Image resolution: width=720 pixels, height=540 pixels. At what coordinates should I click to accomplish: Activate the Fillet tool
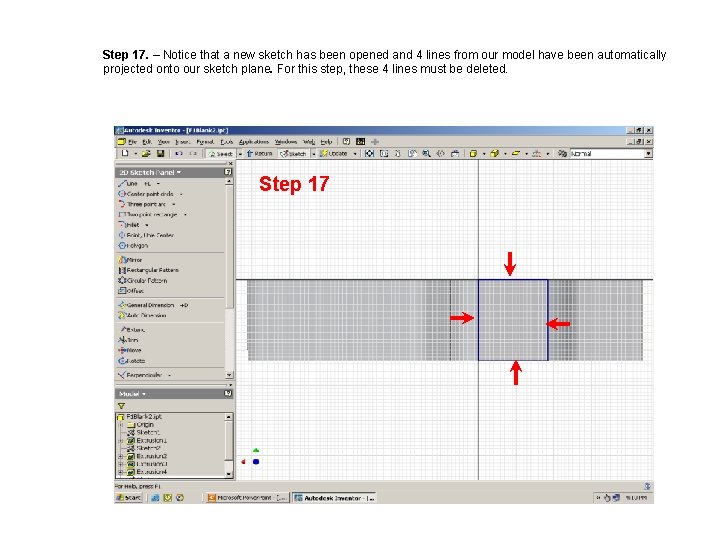(x=129, y=225)
